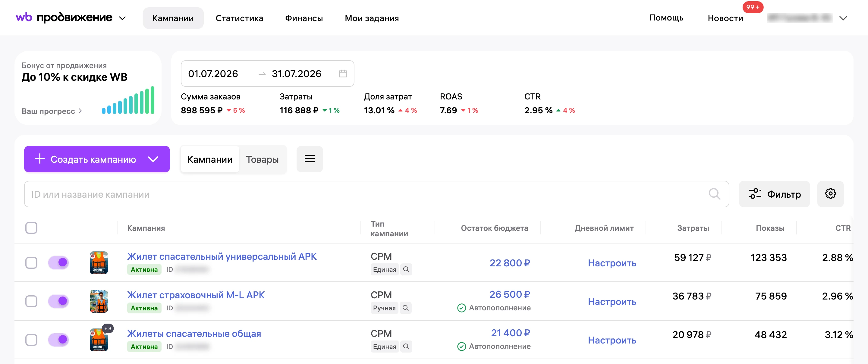Check the select-all campaigns checkbox in header
The width and height of the screenshot is (868, 364).
31,228
